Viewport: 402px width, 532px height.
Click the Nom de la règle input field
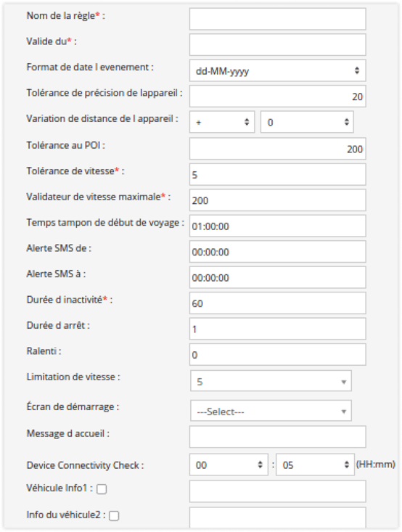pos(277,19)
